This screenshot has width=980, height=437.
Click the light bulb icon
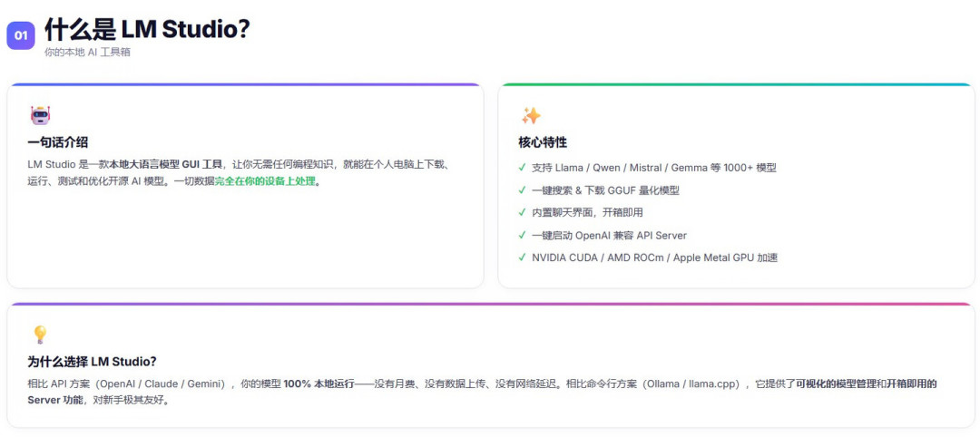40,335
